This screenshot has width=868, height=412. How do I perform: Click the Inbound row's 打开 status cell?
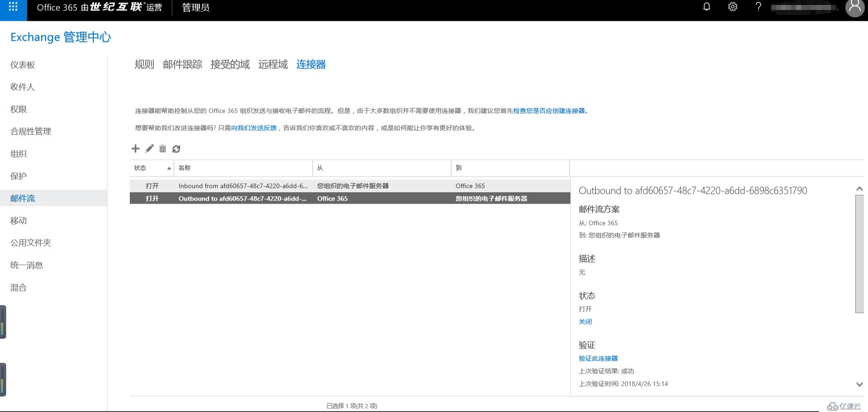152,186
